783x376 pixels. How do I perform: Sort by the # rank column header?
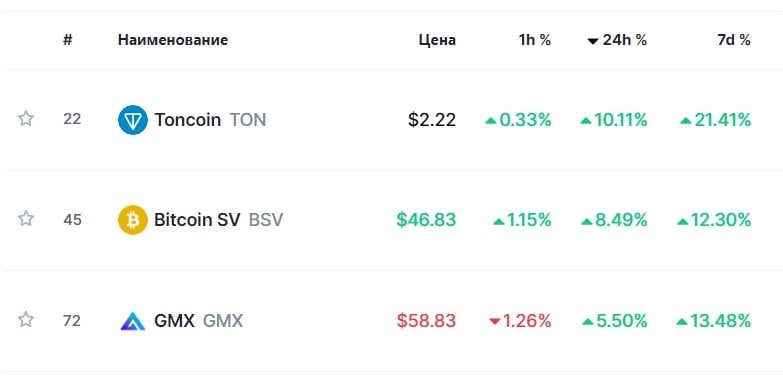67,40
